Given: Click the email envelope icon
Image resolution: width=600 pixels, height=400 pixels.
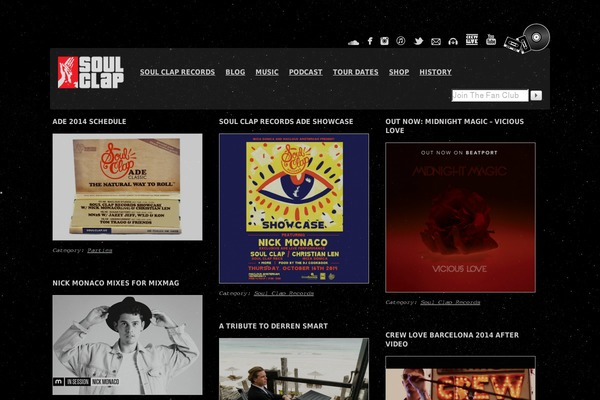Looking at the screenshot, I should pyautogui.click(x=436, y=42).
